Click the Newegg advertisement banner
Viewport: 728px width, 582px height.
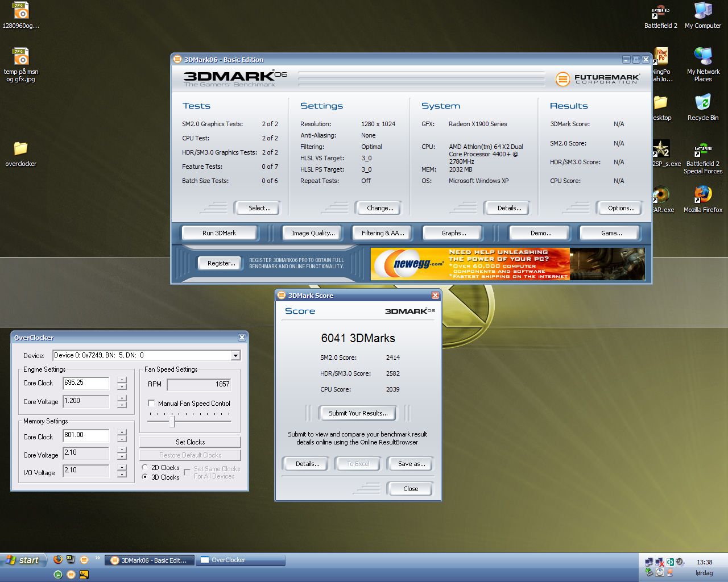pos(508,264)
